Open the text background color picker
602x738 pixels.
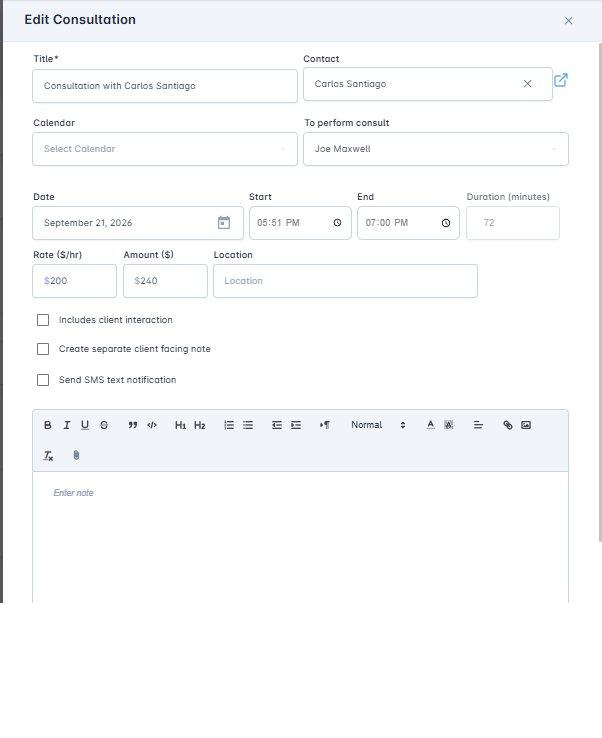click(449, 425)
